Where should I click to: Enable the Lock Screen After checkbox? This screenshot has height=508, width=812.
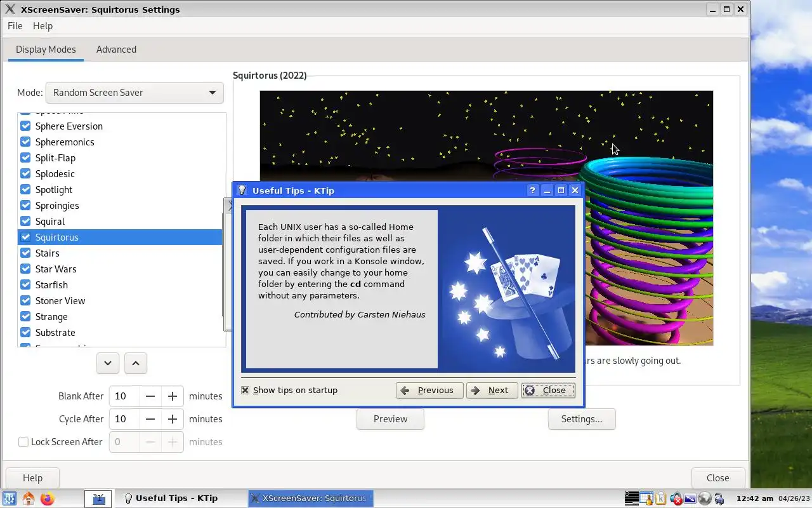point(23,442)
